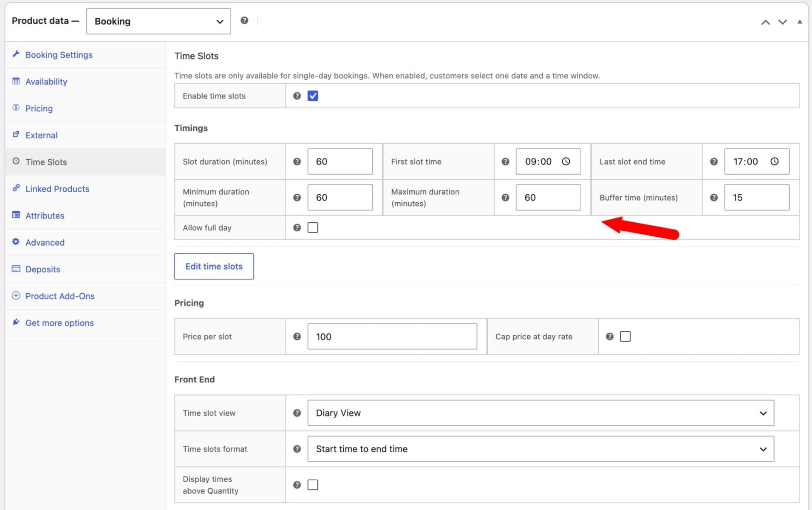The height and width of the screenshot is (510, 812).
Task: Click help icon for Slot duration
Action: tap(297, 161)
